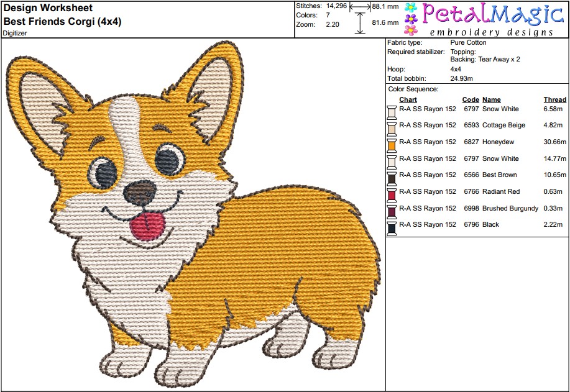Click the Radiant Red thread spool icon
Screen dimensions: 570x392
(392, 194)
